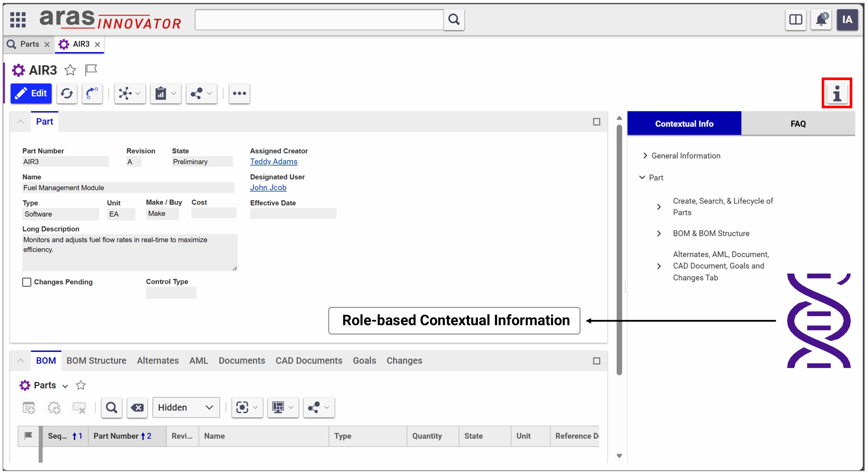The image size is (868, 473).
Task: Click the Long Description text area
Action: pyautogui.click(x=130, y=252)
